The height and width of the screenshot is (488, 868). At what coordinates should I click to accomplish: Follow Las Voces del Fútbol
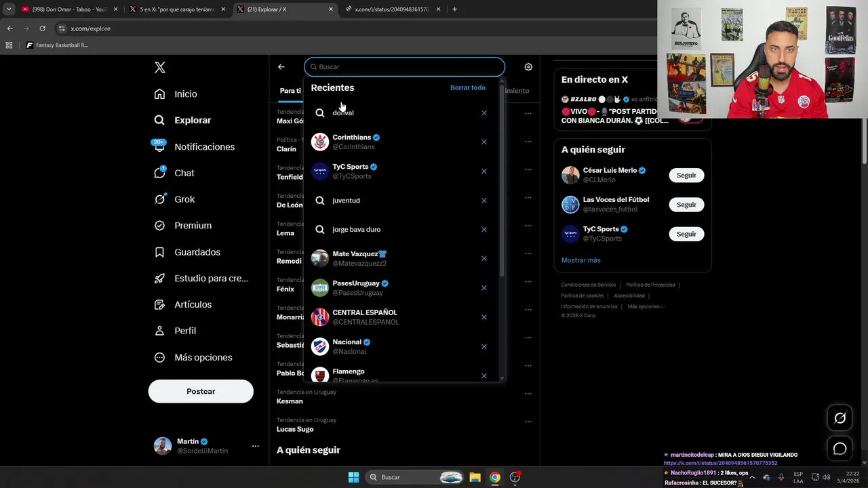pyautogui.click(x=686, y=204)
